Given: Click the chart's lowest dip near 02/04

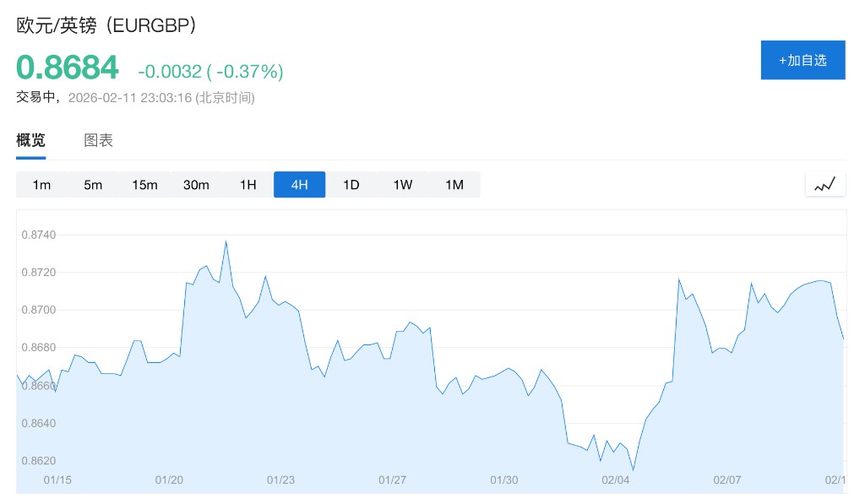Looking at the screenshot, I should pos(633,469).
